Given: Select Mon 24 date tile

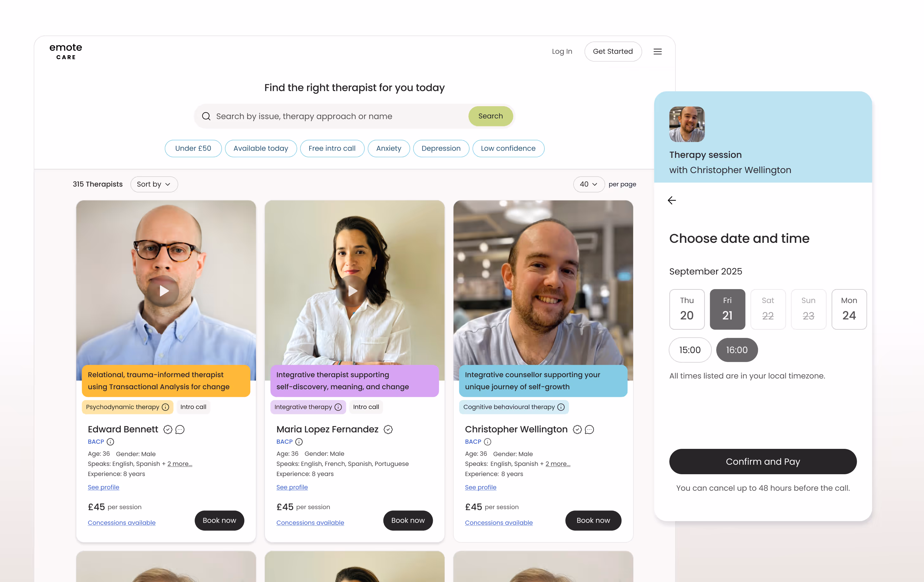Looking at the screenshot, I should 849,309.
